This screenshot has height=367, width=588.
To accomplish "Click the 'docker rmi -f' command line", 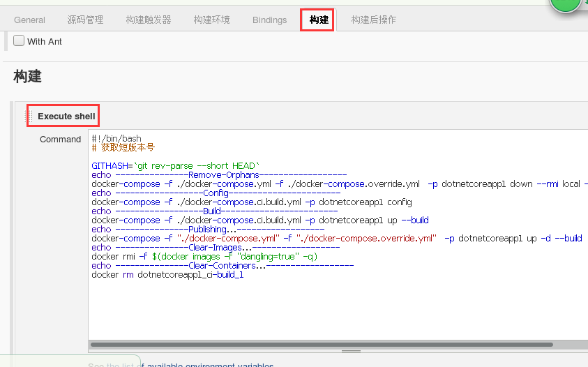I will click(205, 257).
